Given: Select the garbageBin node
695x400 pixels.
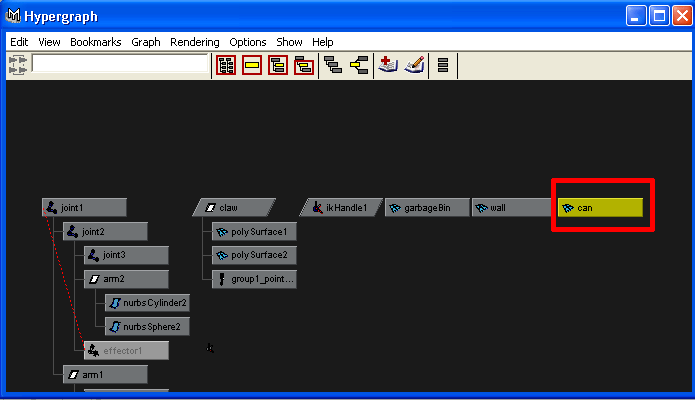Looking at the screenshot, I should (426, 208).
